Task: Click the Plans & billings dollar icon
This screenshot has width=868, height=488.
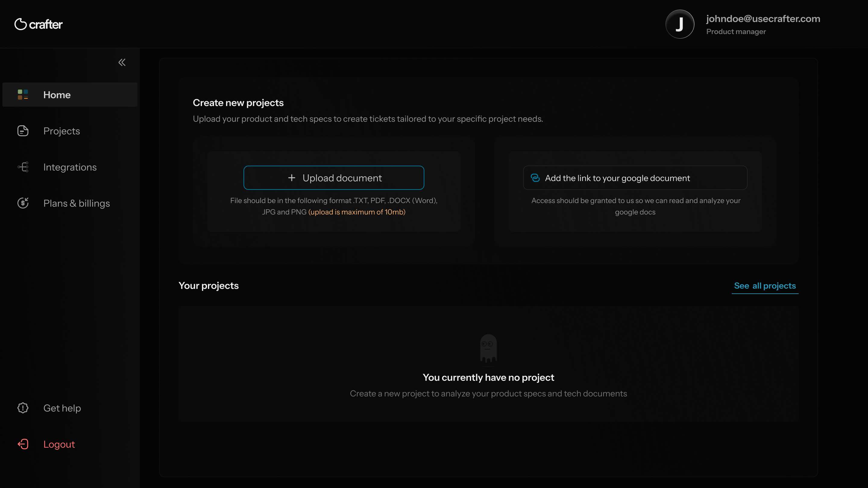Action: pos(23,203)
